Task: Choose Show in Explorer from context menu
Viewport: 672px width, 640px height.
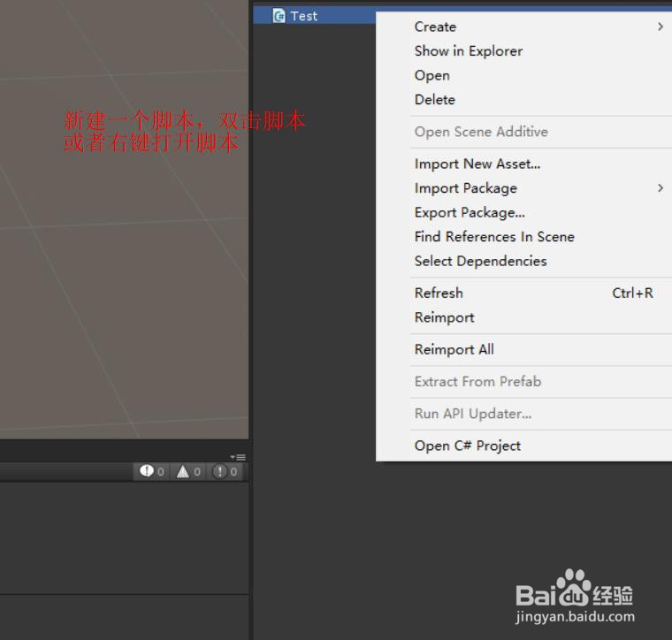Action: click(x=523, y=51)
